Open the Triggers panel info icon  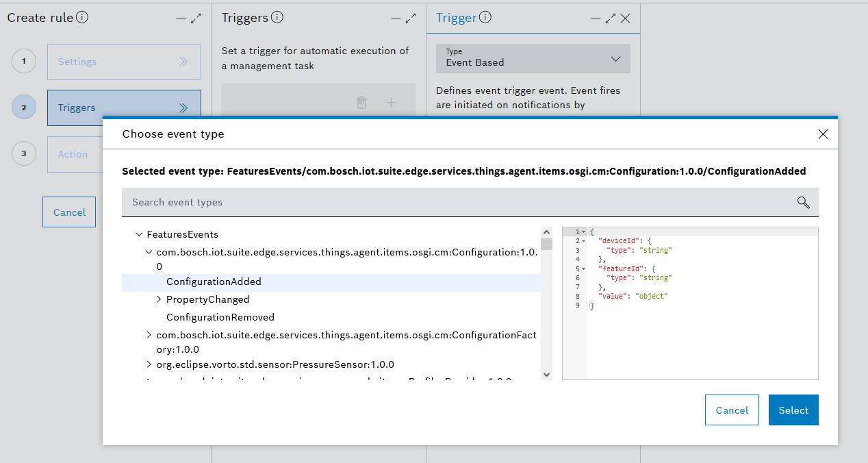tap(277, 18)
